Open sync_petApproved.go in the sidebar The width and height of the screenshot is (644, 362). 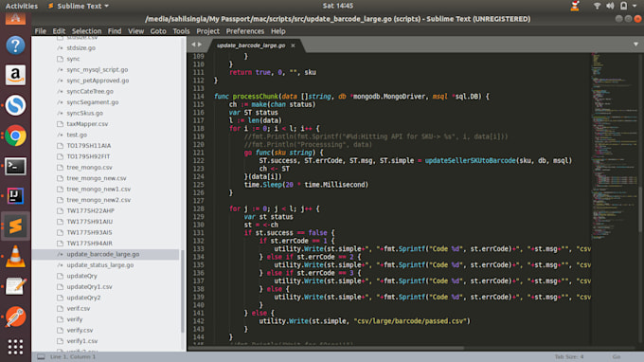click(98, 81)
